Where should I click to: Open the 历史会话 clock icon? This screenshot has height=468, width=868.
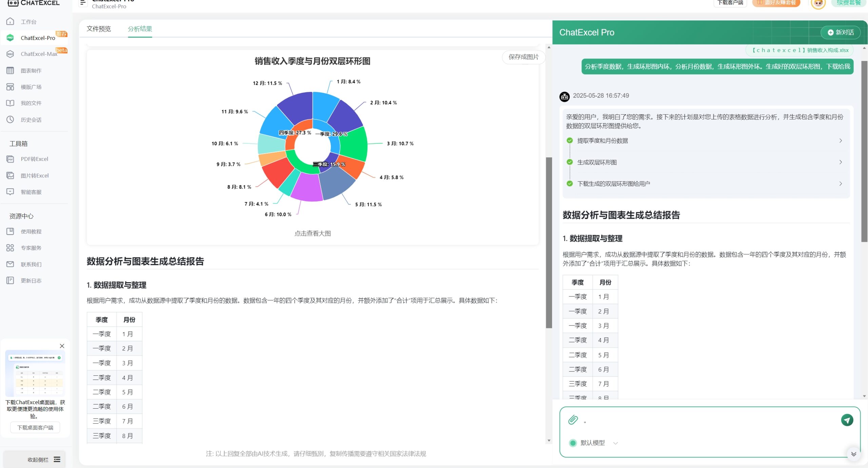pyautogui.click(x=10, y=119)
